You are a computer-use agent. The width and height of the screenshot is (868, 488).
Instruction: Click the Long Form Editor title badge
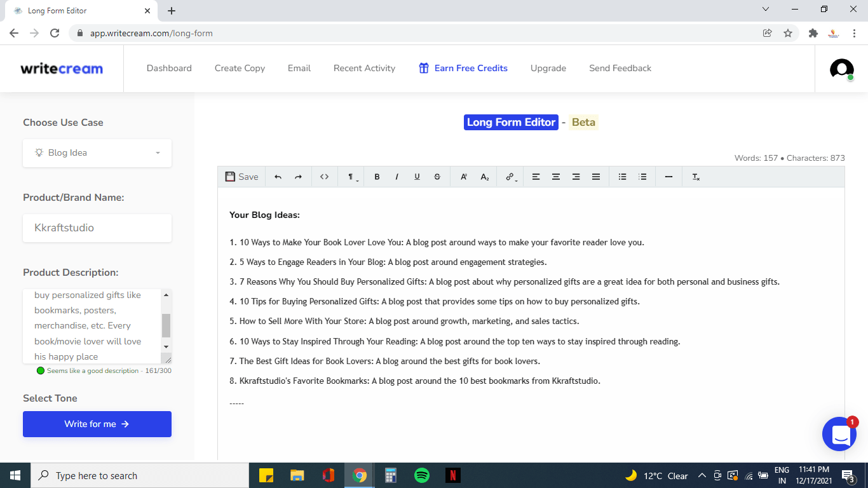click(511, 122)
